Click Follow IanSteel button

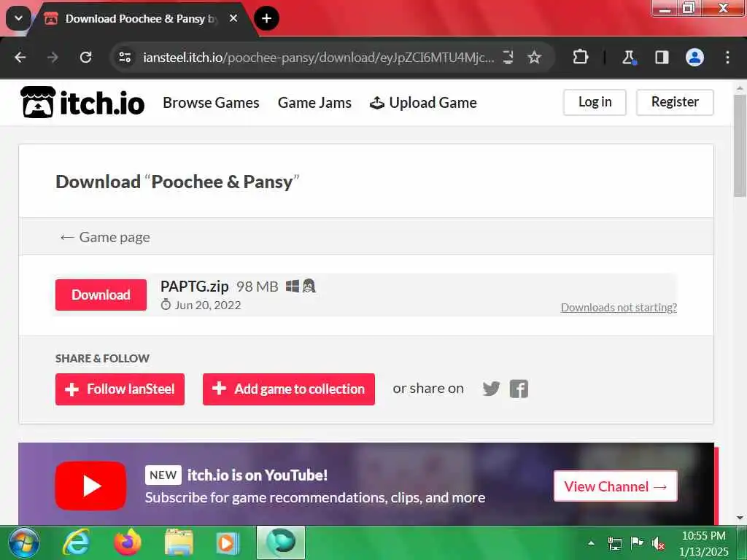120,389
